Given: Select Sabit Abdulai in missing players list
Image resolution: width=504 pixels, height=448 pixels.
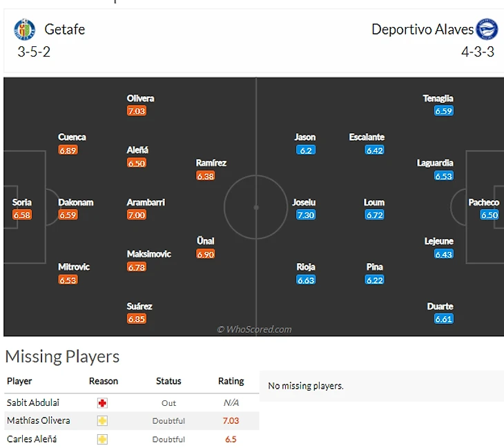Looking at the screenshot, I should click(x=32, y=402).
